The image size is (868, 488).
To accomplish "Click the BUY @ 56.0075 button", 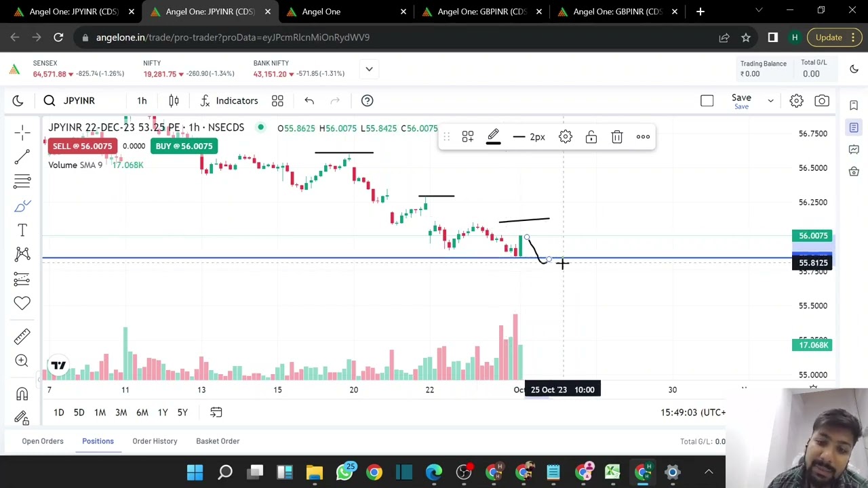I will 184,146.
